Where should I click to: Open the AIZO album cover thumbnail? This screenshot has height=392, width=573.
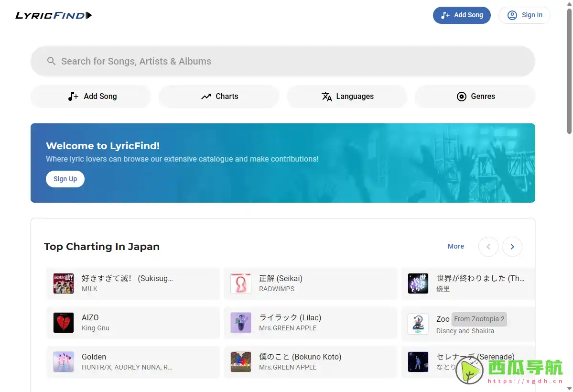[x=63, y=323]
